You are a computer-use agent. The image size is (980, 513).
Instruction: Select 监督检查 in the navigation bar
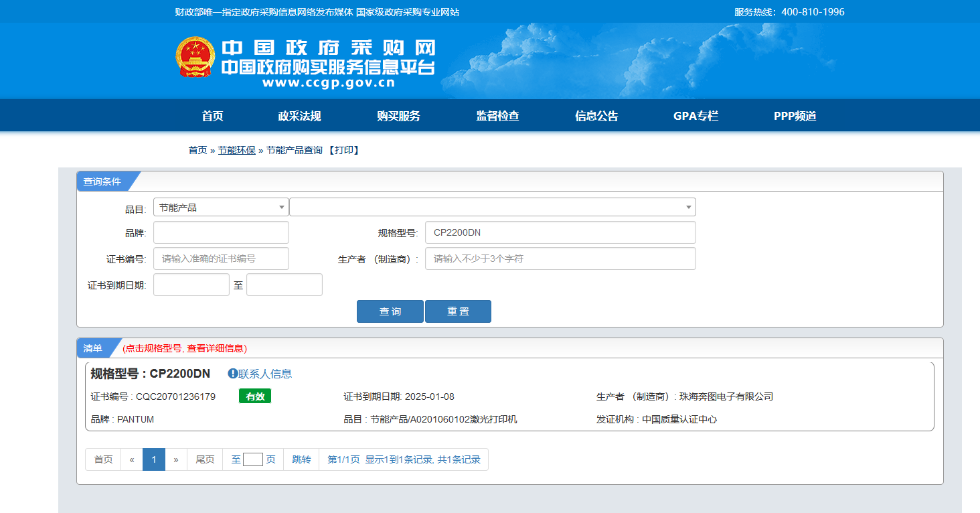(x=497, y=116)
